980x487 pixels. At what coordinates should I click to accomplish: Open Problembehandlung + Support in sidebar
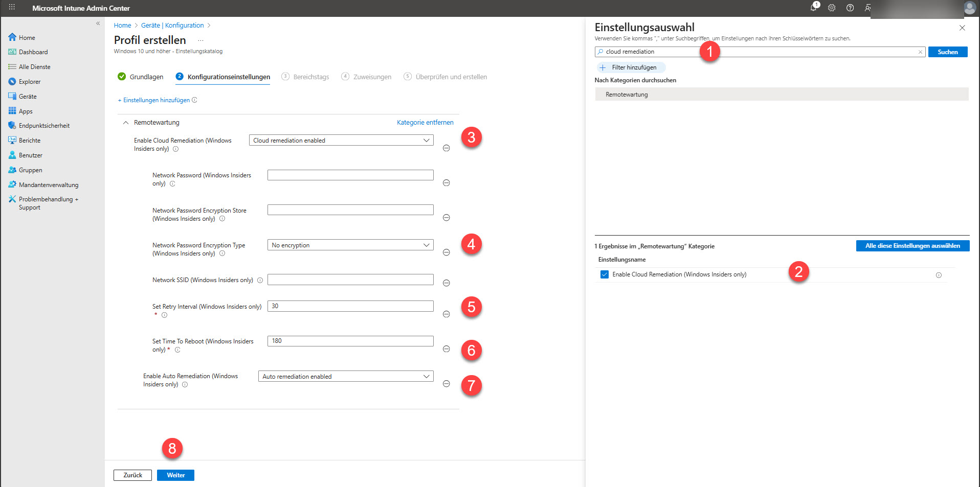[48, 203]
